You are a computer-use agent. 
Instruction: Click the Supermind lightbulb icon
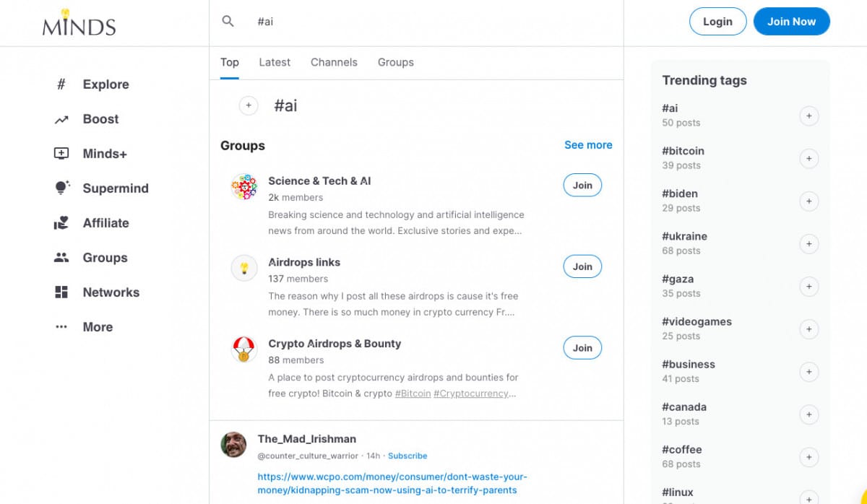61,188
